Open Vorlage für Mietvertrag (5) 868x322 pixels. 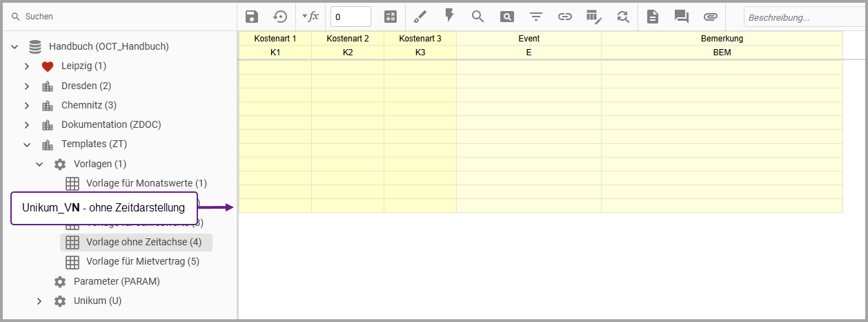143,261
